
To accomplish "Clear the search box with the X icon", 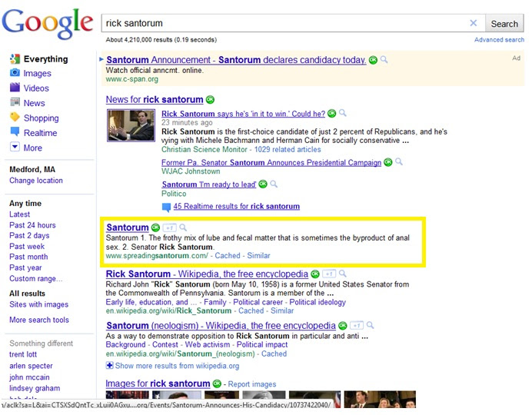I will (473, 23).
